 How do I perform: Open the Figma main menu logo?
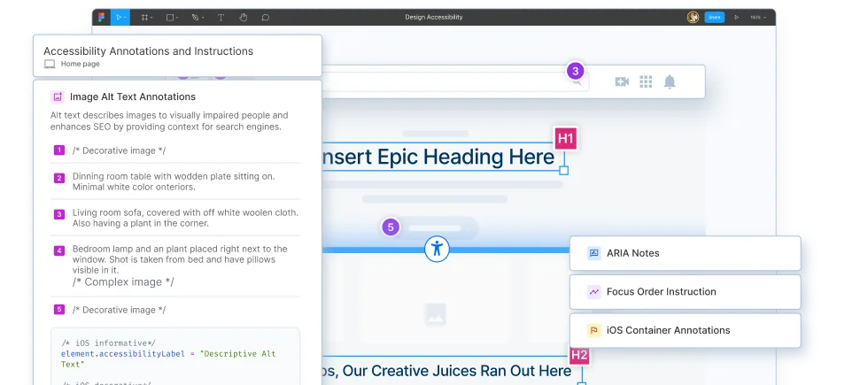(x=101, y=17)
